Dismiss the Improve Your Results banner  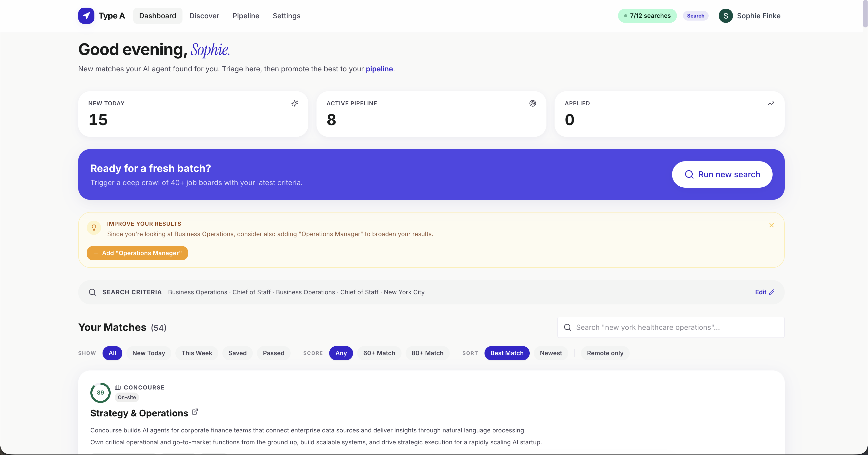click(771, 225)
